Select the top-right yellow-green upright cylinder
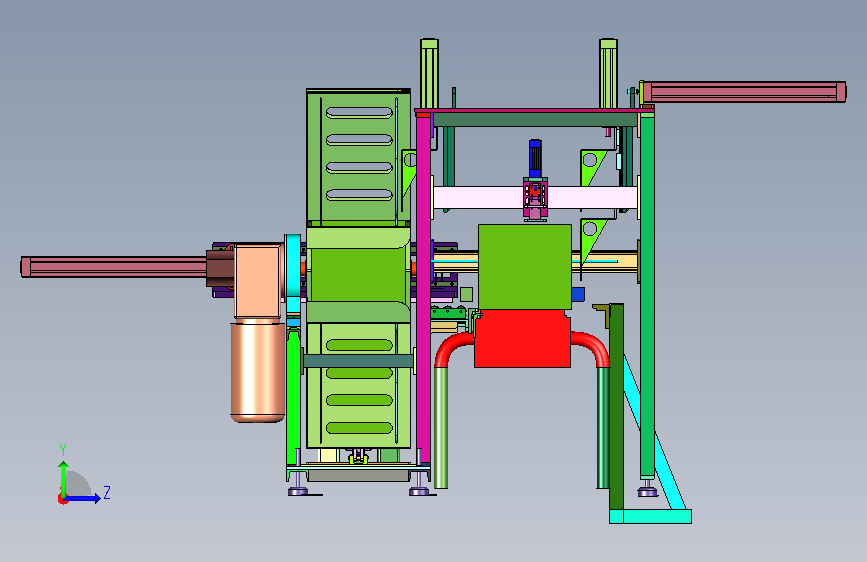This screenshot has width=867, height=562. click(x=608, y=73)
